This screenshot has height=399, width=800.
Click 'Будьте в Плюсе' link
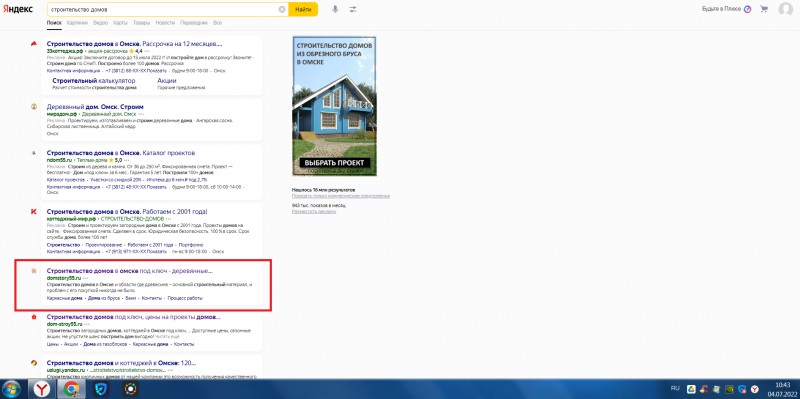click(721, 9)
